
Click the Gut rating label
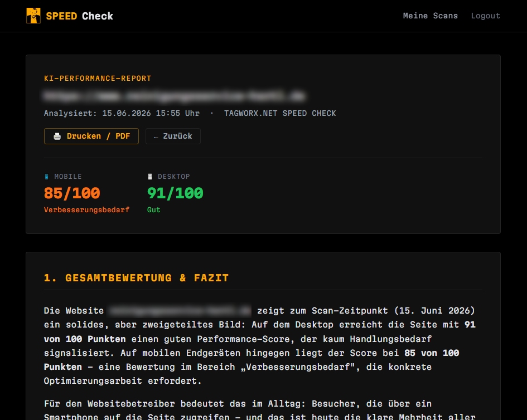click(x=153, y=210)
